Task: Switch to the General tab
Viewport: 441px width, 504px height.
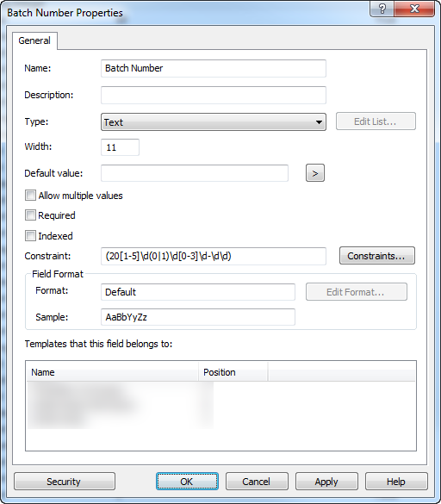Action: (x=34, y=40)
